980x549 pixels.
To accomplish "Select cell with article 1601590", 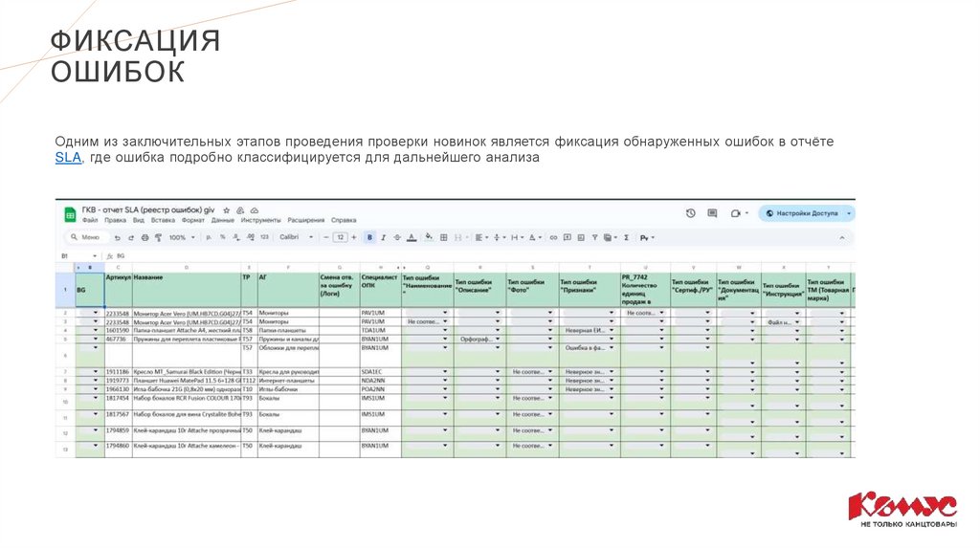I will (118, 330).
